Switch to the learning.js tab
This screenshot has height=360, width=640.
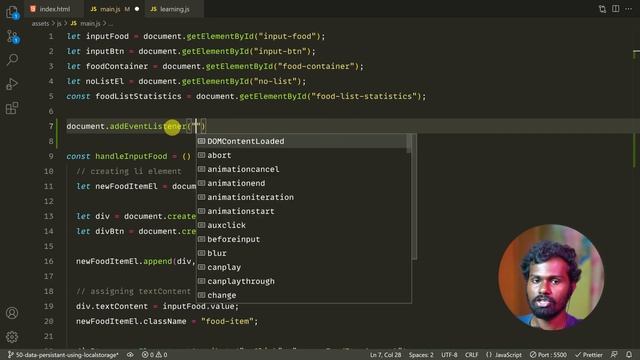(174, 9)
